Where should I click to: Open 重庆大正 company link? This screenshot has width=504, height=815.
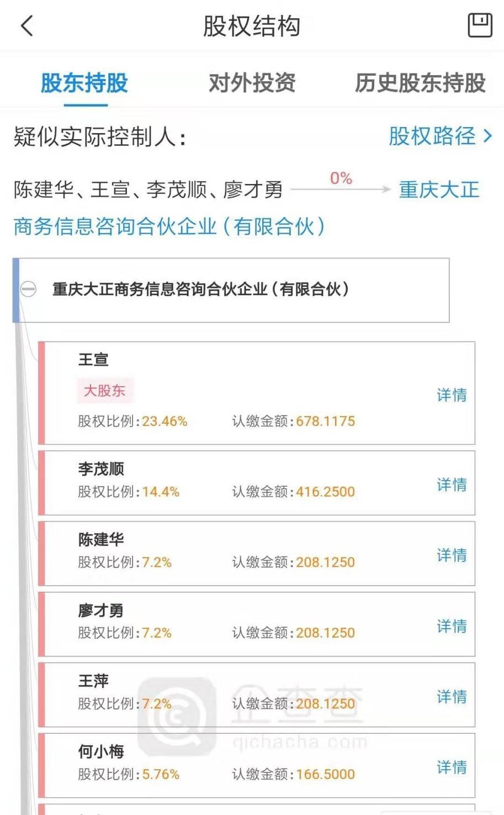point(439,190)
